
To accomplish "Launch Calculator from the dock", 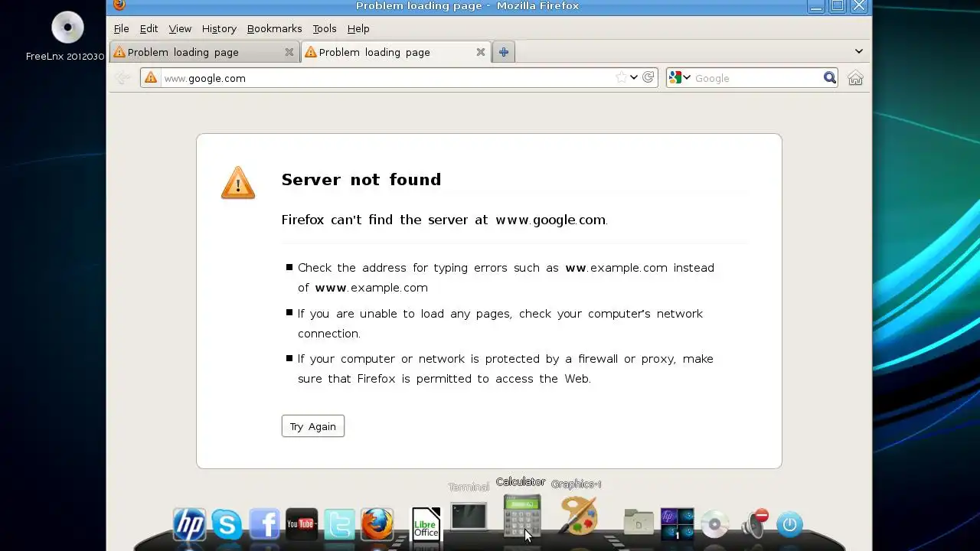I will click(522, 515).
